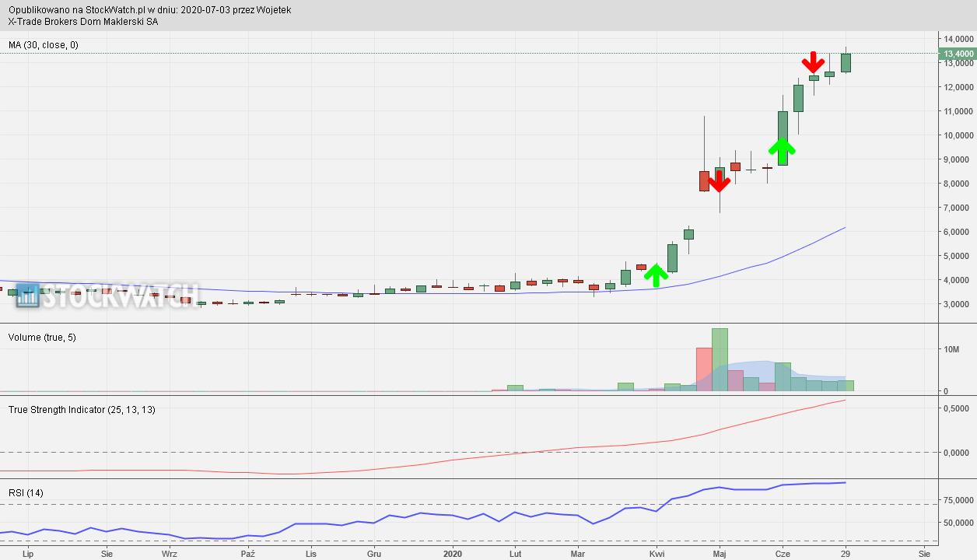The width and height of the screenshot is (977, 560).
Task: Click the Kwi month label on time axis
Action: (657, 554)
